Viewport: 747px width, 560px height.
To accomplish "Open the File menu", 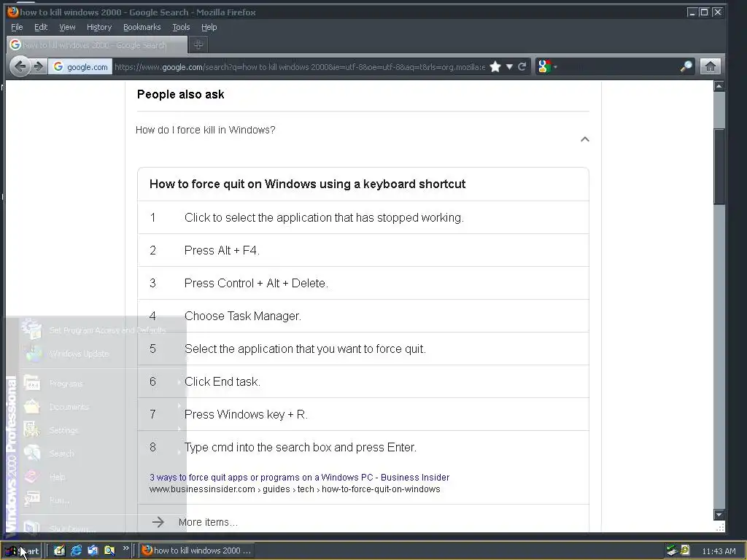I will click(17, 27).
